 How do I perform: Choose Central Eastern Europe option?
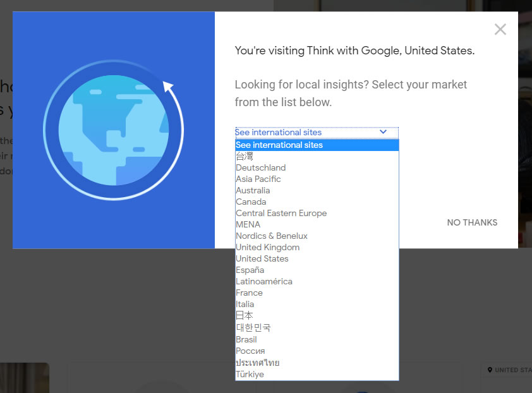[281, 213]
